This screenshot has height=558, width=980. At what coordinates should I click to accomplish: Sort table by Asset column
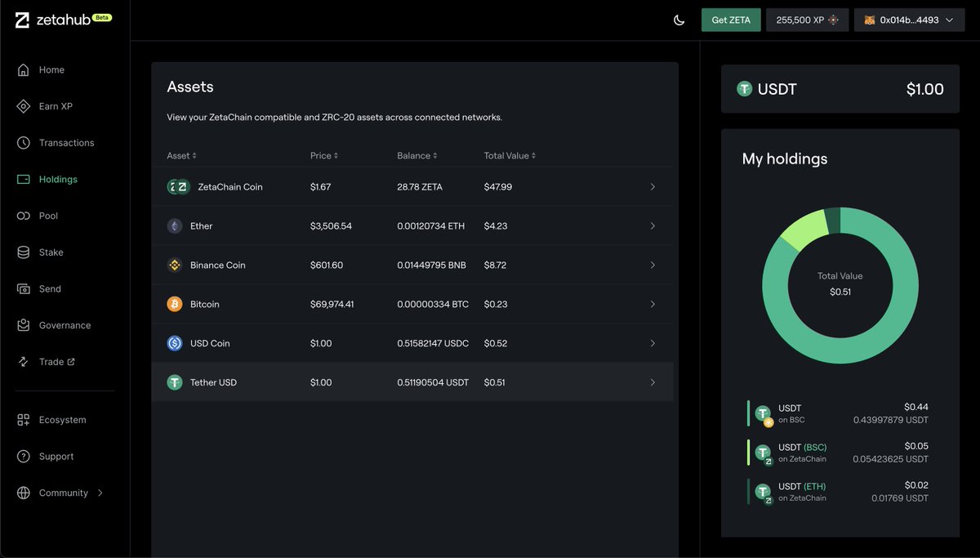(181, 155)
